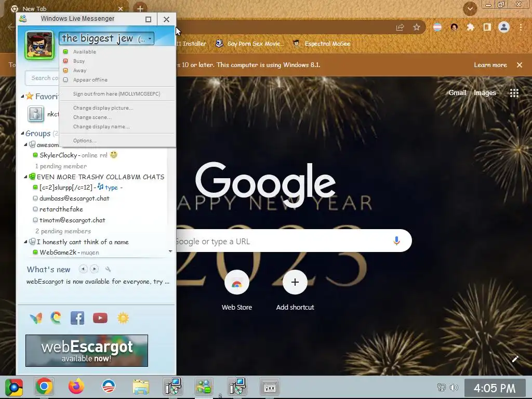Open display name status dropdown arrow
Viewport: 532px width, 399px height.
(x=150, y=38)
